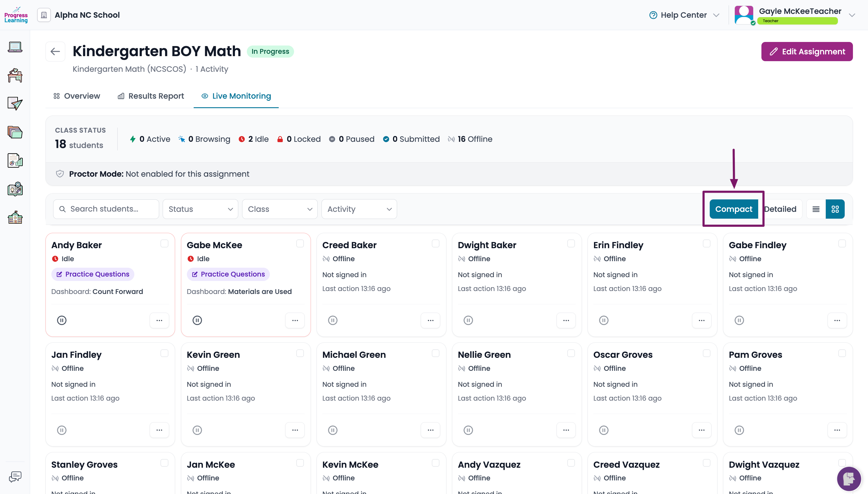The width and height of the screenshot is (868, 494).
Task: Open more options for Creed Baker
Action: (x=430, y=320)
